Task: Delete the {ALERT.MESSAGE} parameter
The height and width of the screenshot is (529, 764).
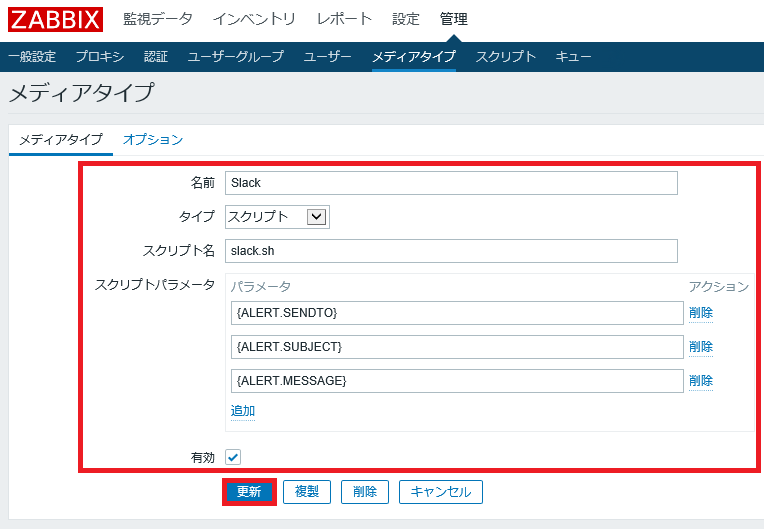Action: coord(701,381)
